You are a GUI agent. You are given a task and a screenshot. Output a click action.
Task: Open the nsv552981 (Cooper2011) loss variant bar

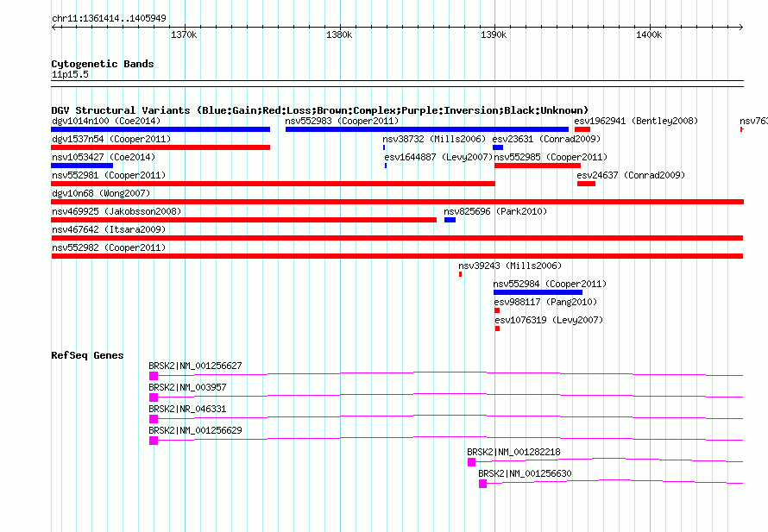coord(273,184)
